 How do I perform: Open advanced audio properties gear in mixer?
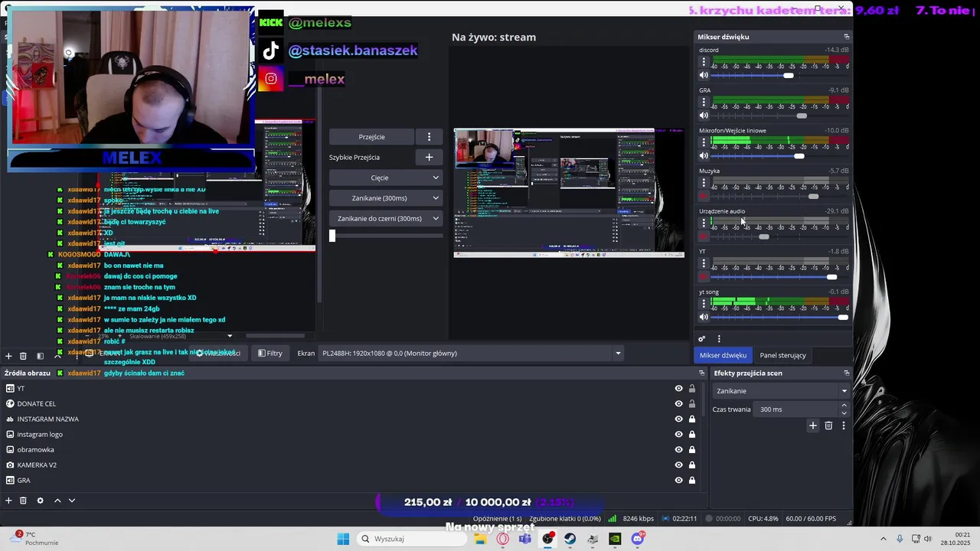click(x=702, y=339)
